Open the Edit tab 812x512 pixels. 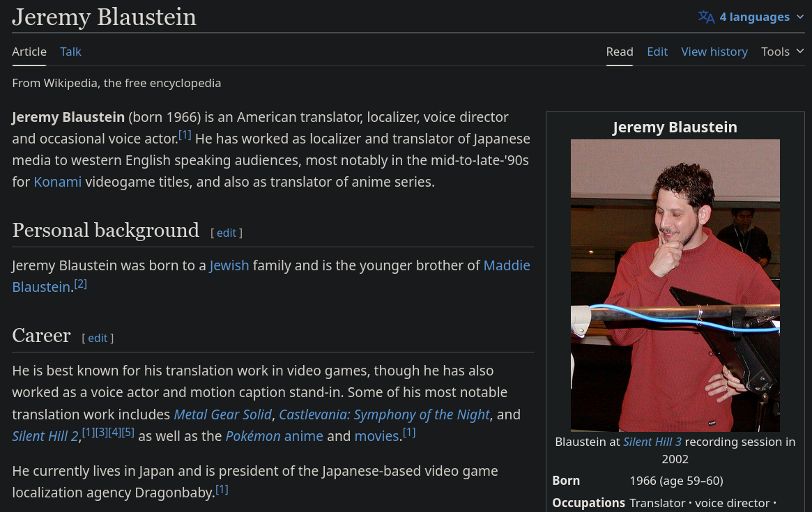[657, 52]
